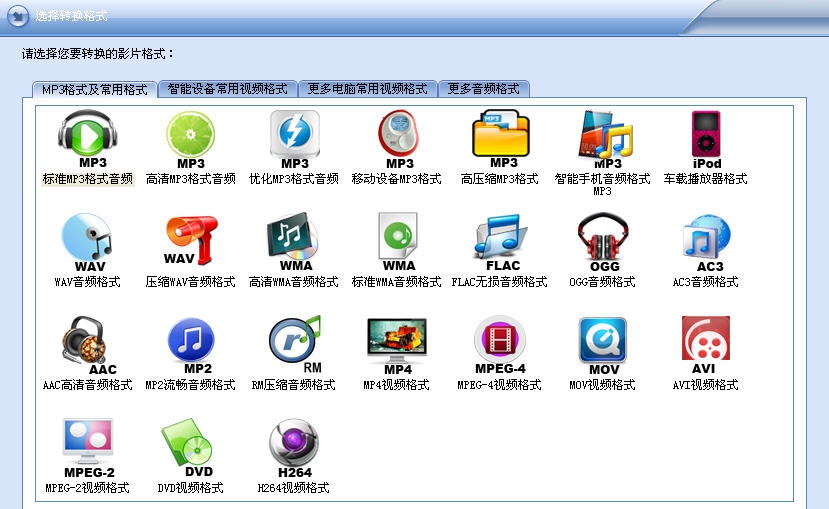Click the FLAC无损音频格式 label text
This screenshot has height=509, width=829.
coord(499,282)
